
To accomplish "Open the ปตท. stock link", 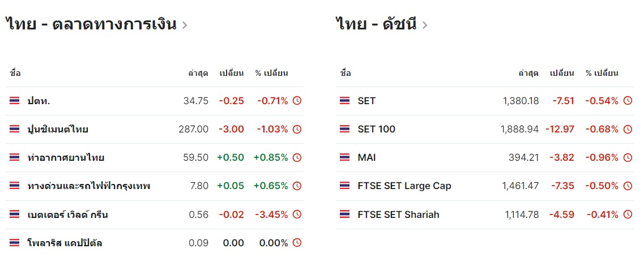I will pos(39,101).
